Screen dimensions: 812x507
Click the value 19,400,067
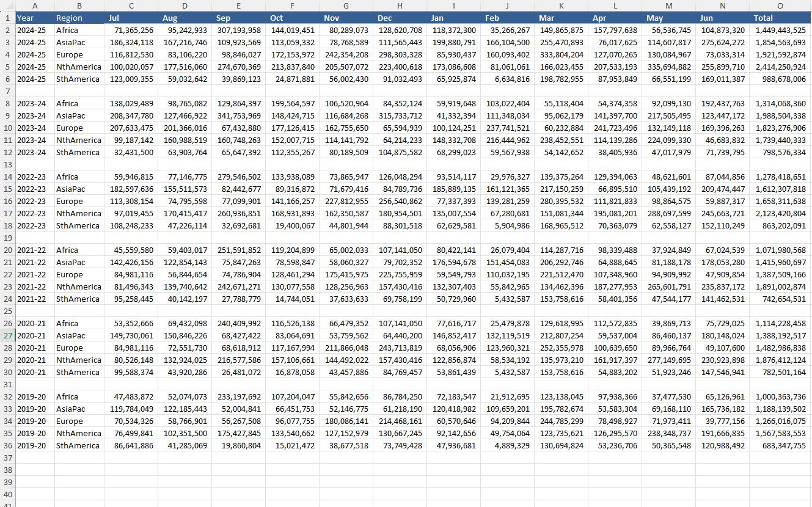coord(292,225)
